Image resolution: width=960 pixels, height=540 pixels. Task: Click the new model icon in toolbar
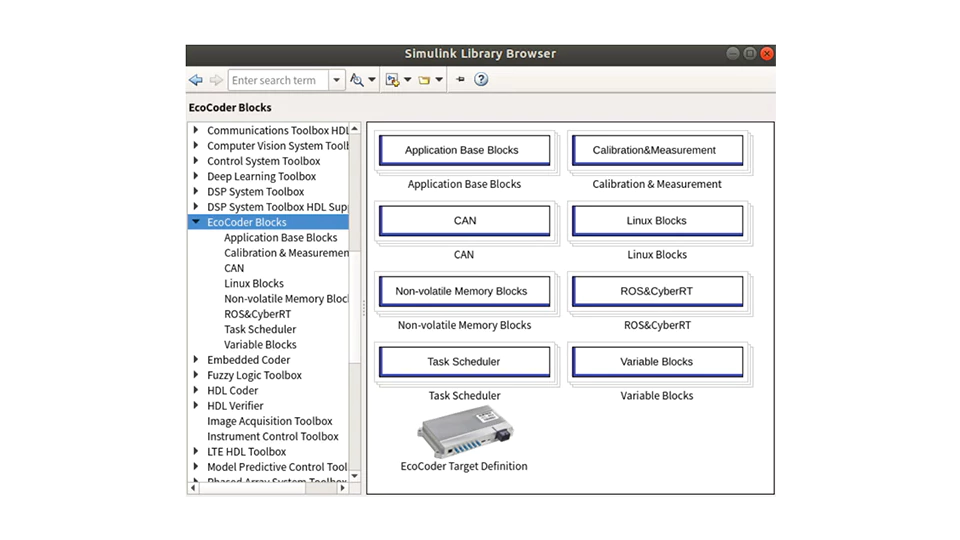coord(392,80)
